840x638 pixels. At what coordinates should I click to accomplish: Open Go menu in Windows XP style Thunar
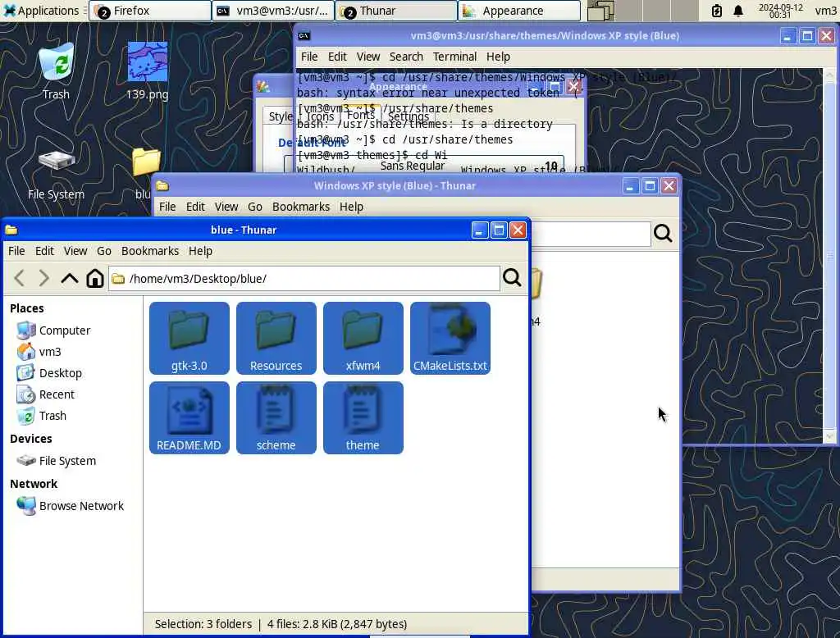[x=255, y=206]
